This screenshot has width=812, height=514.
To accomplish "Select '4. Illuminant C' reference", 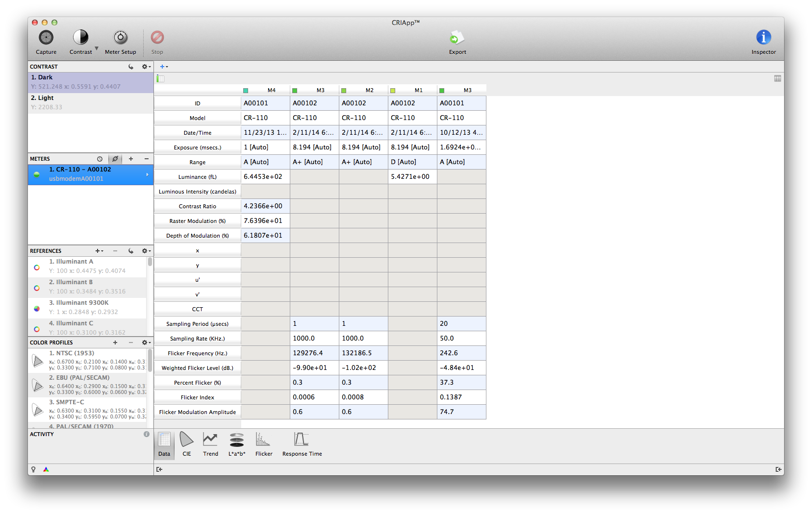I will (x=87, y=327).
